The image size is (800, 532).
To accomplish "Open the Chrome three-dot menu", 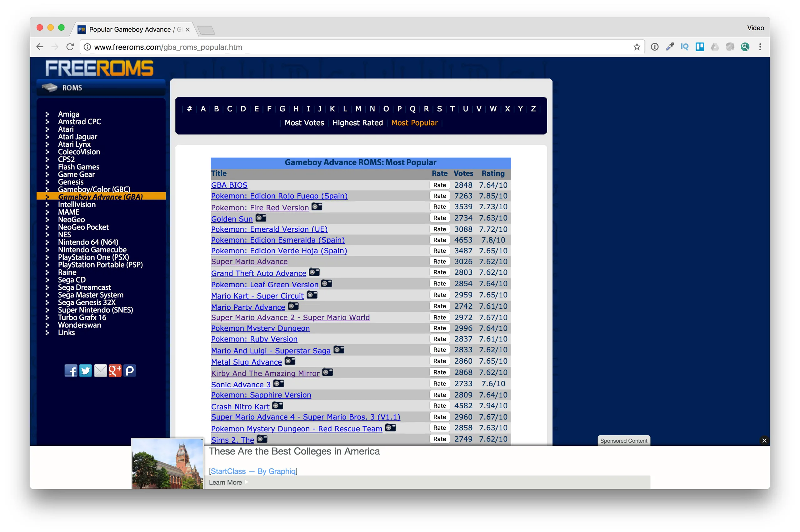I will pyautogui.click(x=760, y=47).
